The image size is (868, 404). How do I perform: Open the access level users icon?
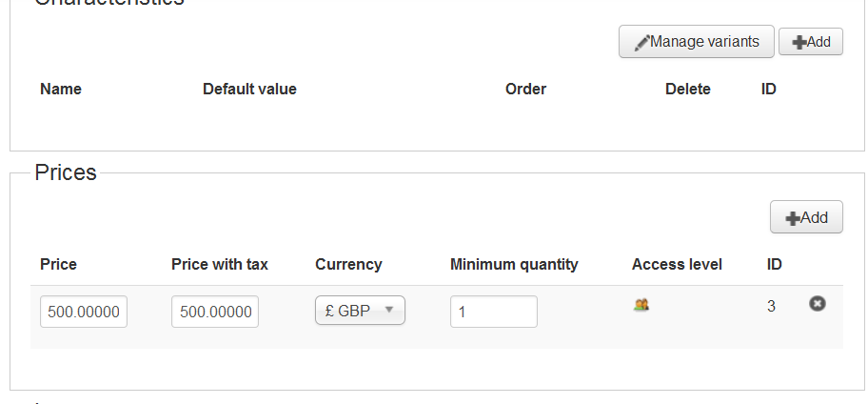click(x=641, y=305)
